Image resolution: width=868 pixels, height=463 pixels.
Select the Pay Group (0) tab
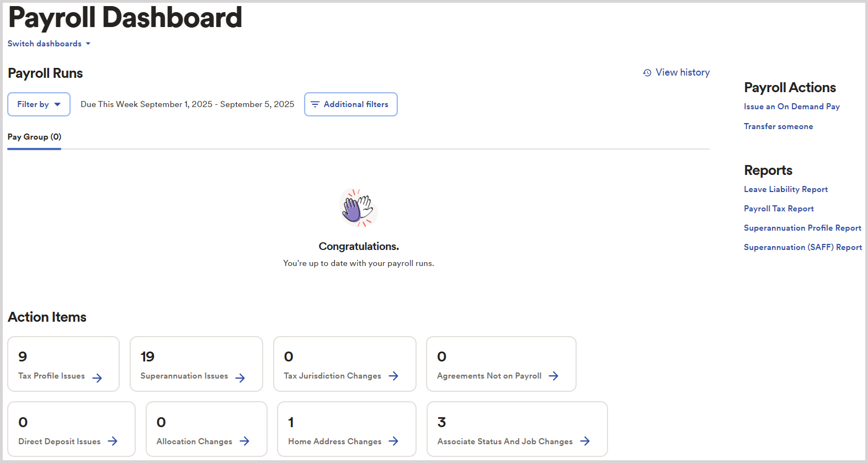pyautogui.click(x=34, y=137)
